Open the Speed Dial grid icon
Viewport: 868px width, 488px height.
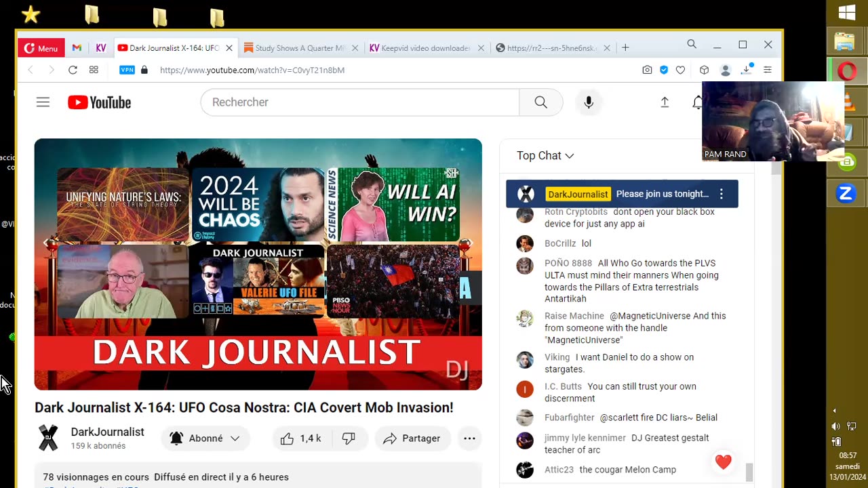click(x=94, y=70)
